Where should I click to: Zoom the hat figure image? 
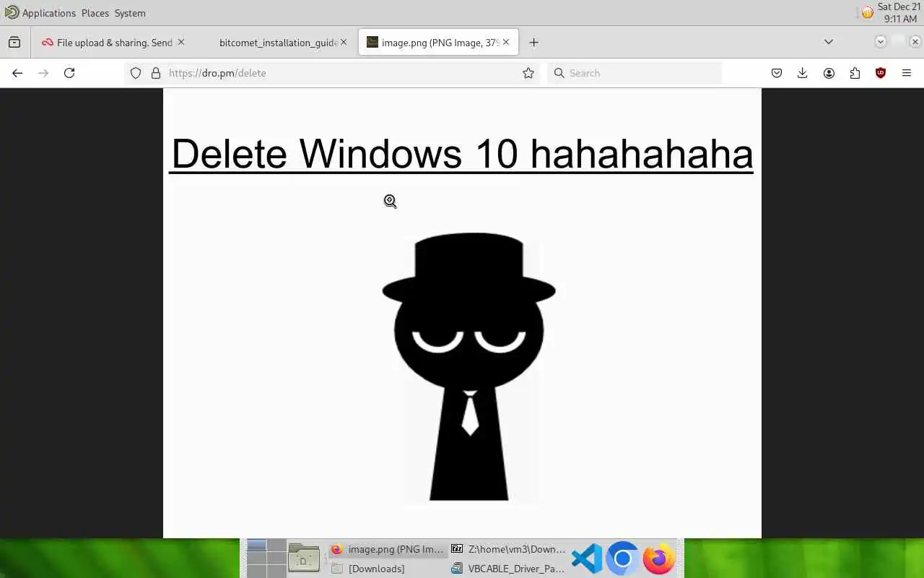(469, 366)
